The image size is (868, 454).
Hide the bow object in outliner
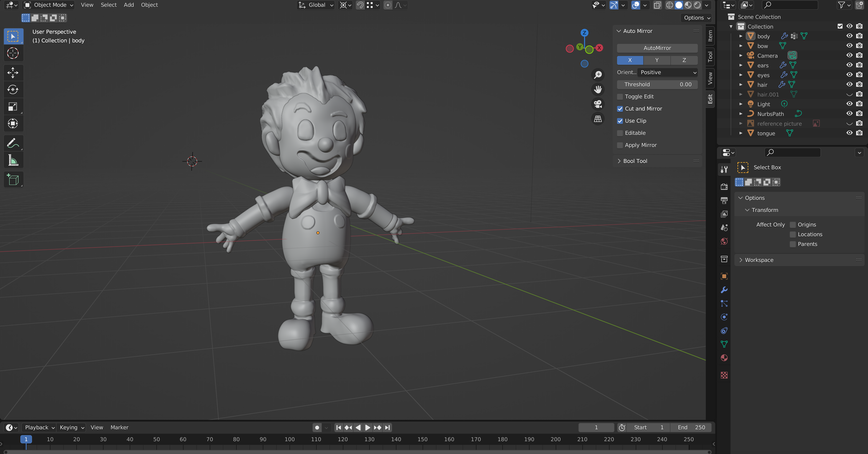click(x=849, y=46)
